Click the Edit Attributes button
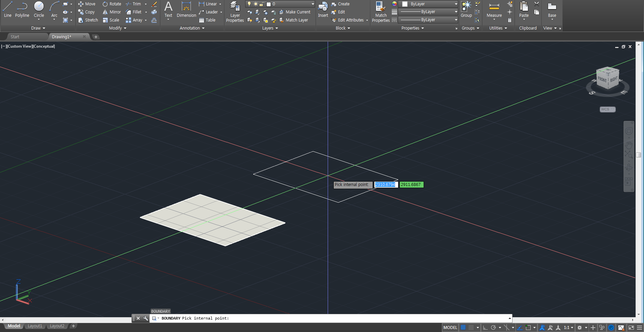Viewport: 644px width, 332px height. point(347,20)
